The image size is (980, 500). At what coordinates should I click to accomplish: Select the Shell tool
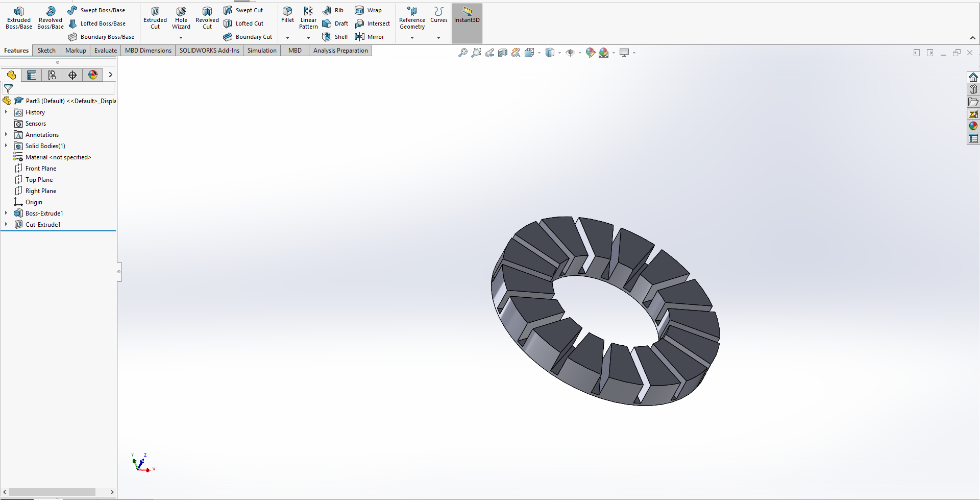tap(335, 37)
